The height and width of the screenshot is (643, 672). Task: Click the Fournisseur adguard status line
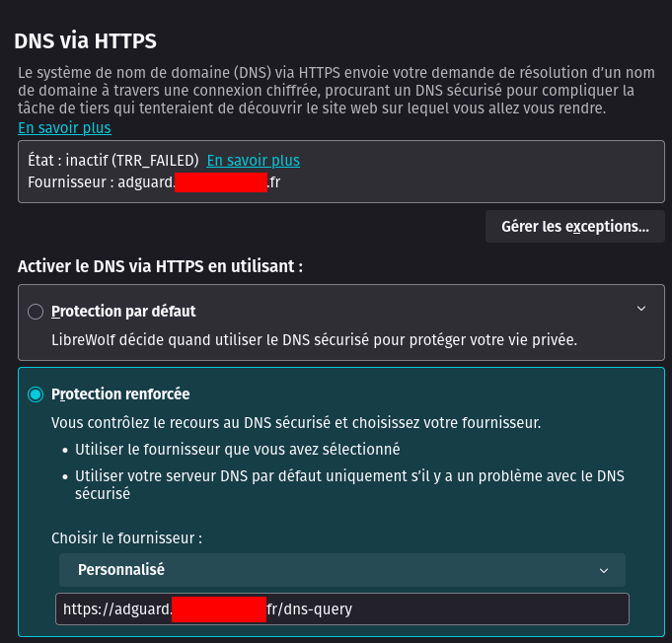point(153,181)
